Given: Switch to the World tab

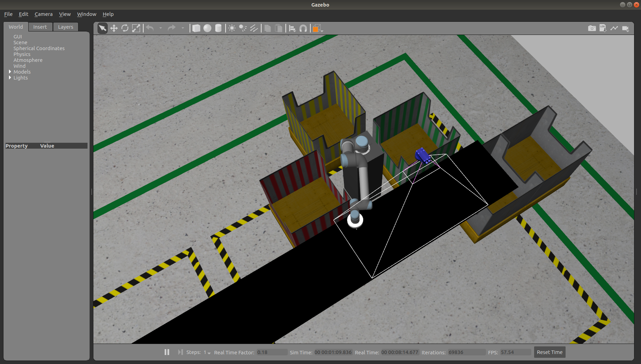Looking at the screenshot, I should (16, 27).
